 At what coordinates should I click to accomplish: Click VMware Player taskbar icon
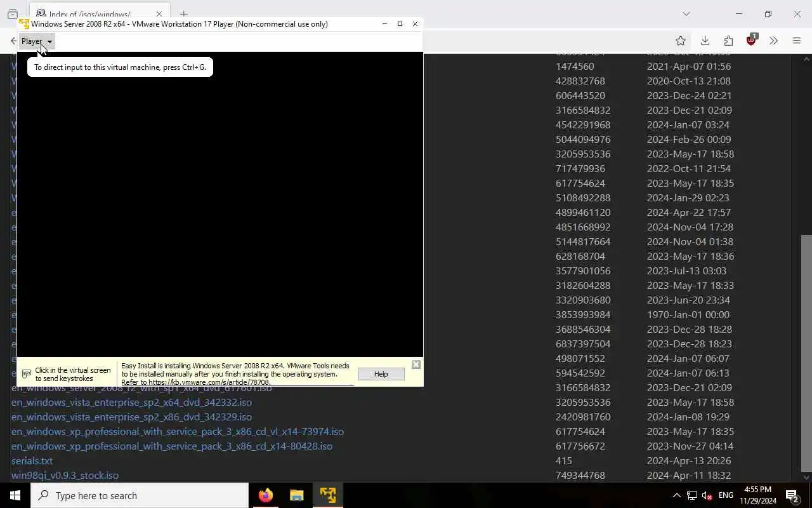point(328,495)
